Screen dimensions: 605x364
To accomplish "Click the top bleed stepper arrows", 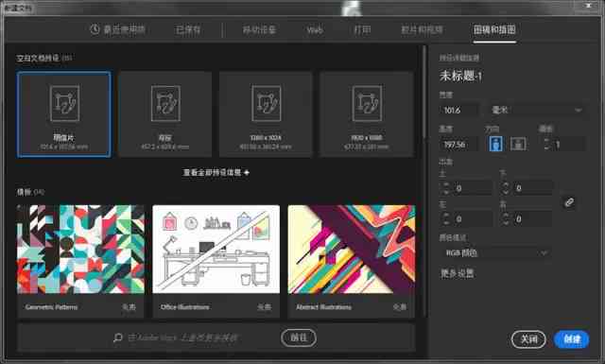I will click(446, 188).
